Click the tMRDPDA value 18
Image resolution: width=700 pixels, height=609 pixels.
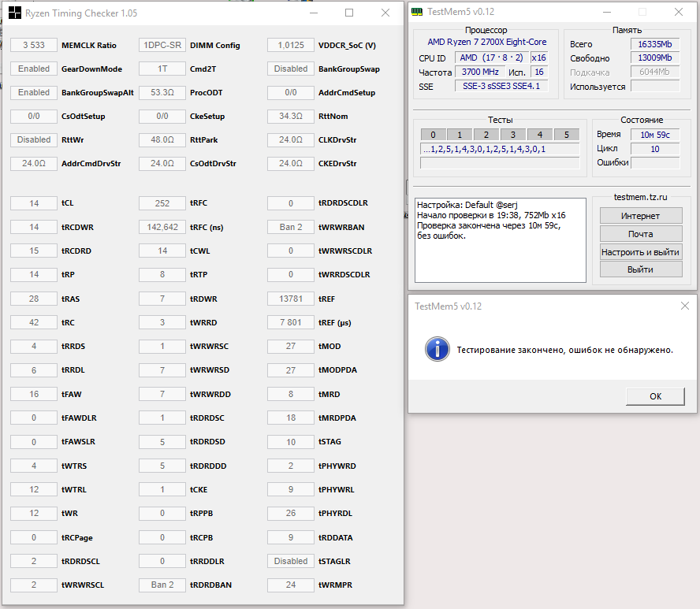tap(291, 418)
